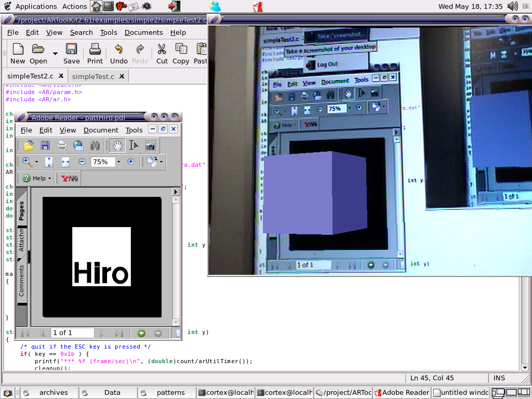Select the text Select tool in Adobe Reader
Image resolution: width=532 pixels, height=399 pixels.
tap(134, 145)
